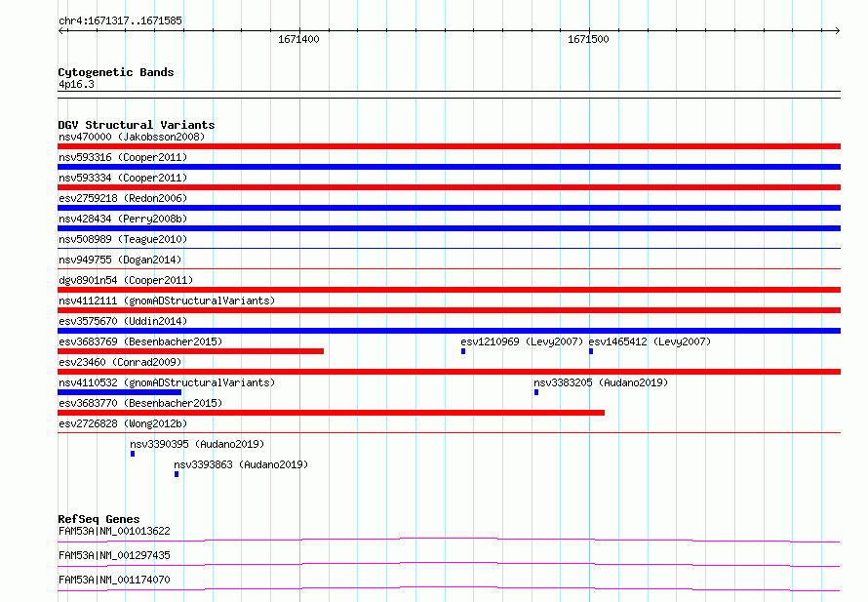This screenshot has height=602, width=868.
Task: Click esv1465412 (Levy2007) text label
Action: click(x=650, y=341)
